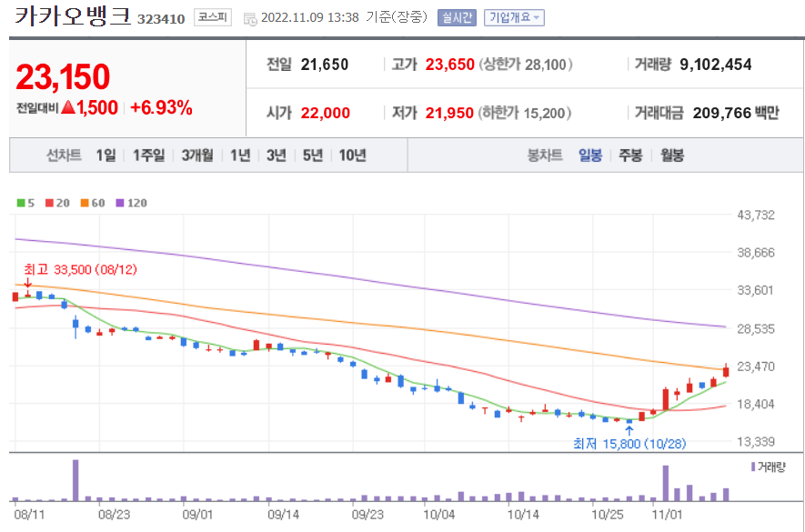The image size is (805, 532).
Task: Select the 10년 line chart tab
Action: tap(352, 156)
